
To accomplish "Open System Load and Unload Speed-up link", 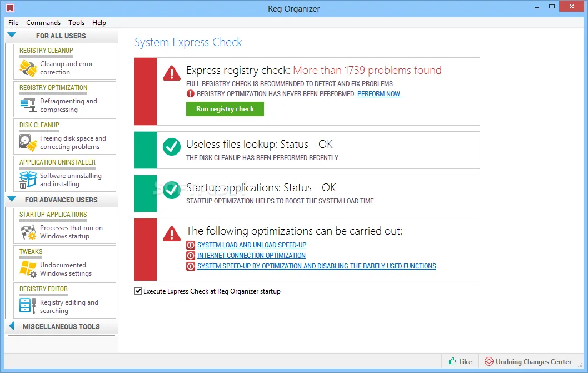I will pos(252,245).
